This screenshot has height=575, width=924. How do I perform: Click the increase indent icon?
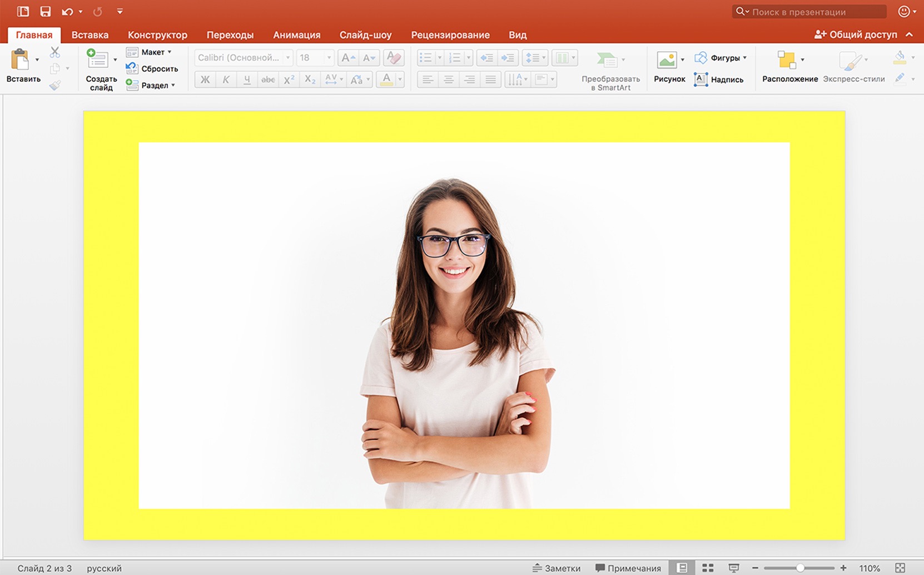click(508, 58)
